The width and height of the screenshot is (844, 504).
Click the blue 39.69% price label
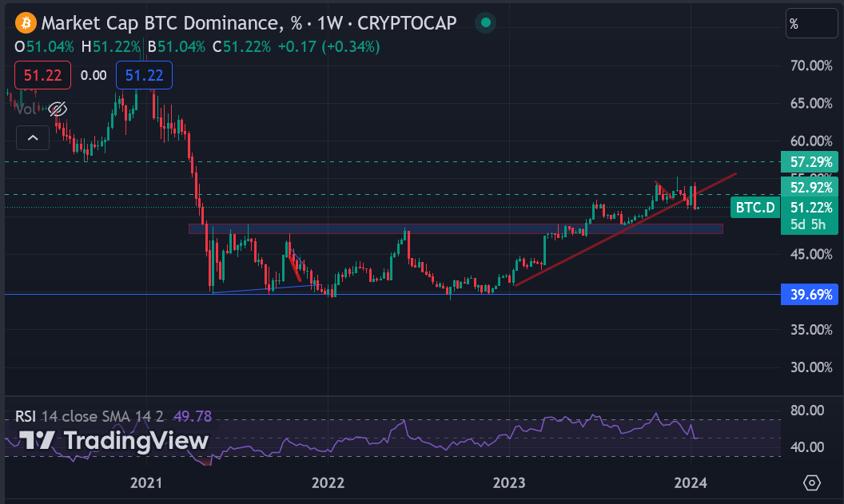(x=810, y=295)
